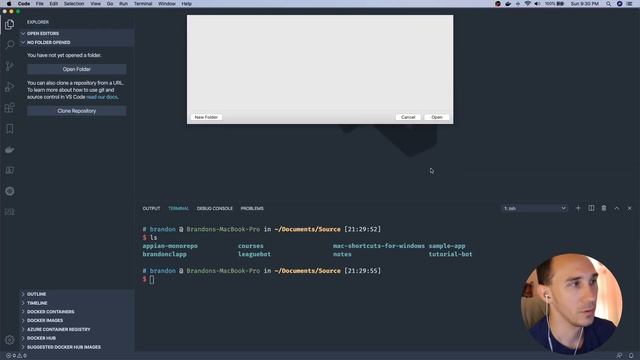Click the errors and warnings status item
This screenshot has width=640, height=360.
(x=16, y=356)
